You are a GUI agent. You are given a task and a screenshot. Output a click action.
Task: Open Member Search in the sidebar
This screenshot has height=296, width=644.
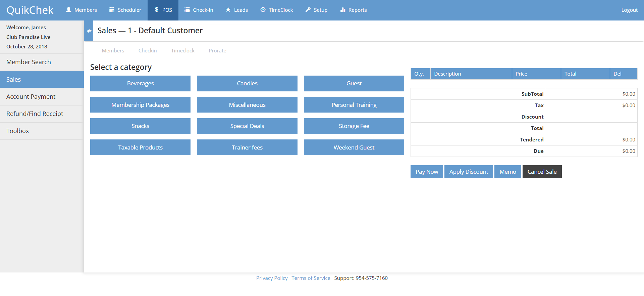[x=29, y=62]
